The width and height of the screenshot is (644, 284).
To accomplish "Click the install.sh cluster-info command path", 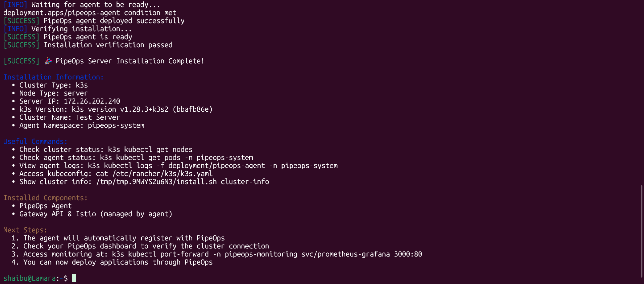I will click(183, 182).
